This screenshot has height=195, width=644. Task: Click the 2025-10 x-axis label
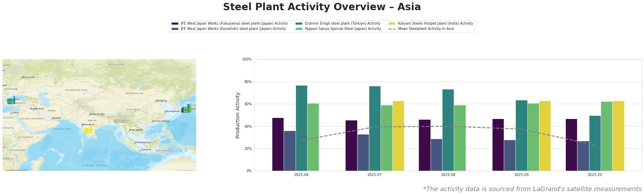coord(595,175)
